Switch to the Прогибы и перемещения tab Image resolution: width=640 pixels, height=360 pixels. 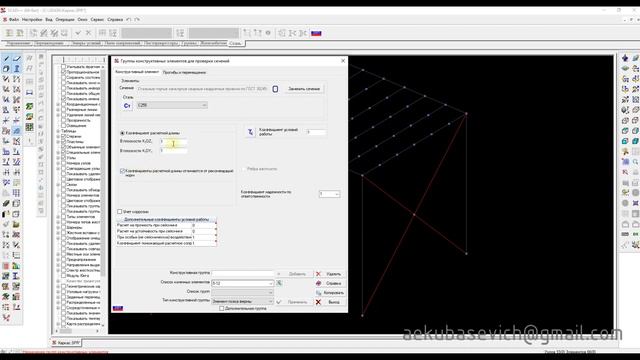tap(184, 72)
